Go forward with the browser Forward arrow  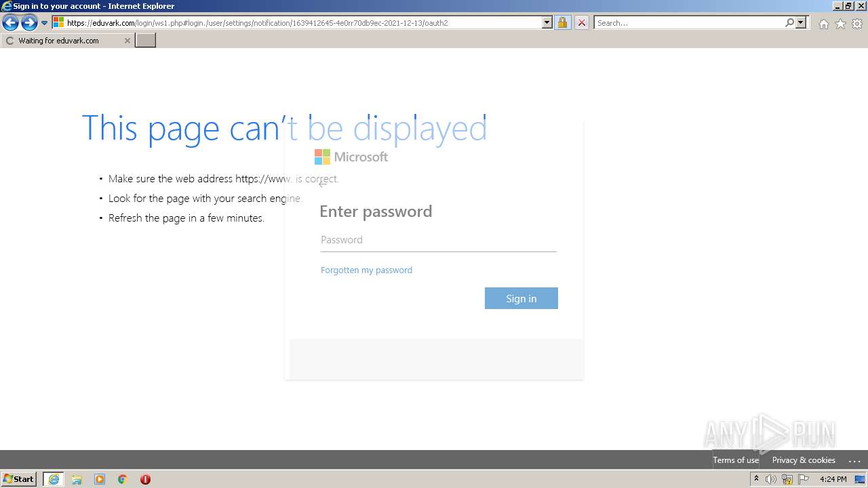tap(29, 23)
